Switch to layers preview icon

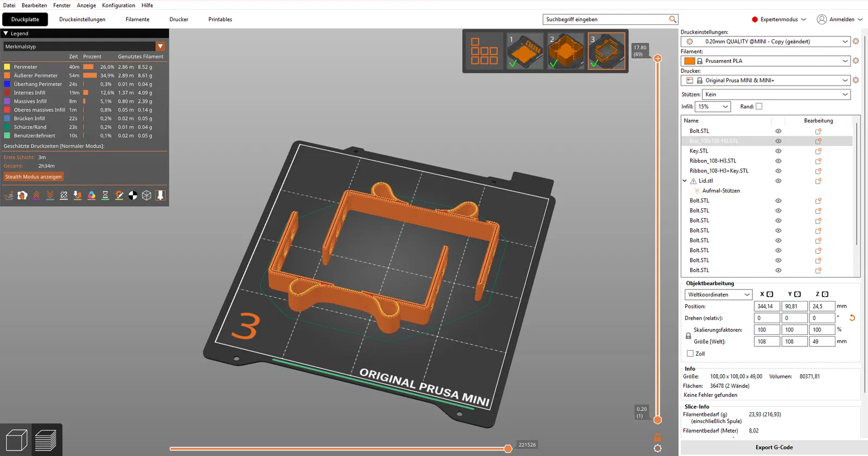tap(46, 440)
